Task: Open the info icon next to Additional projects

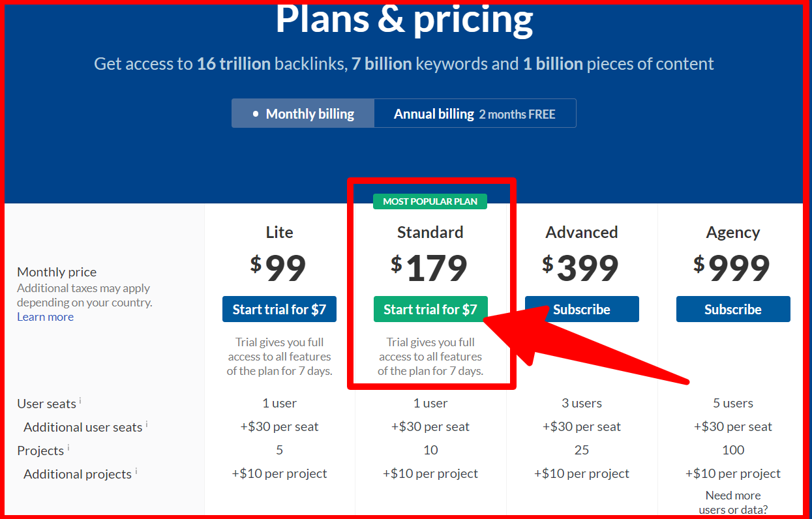Action: click(x=136, y=471)
